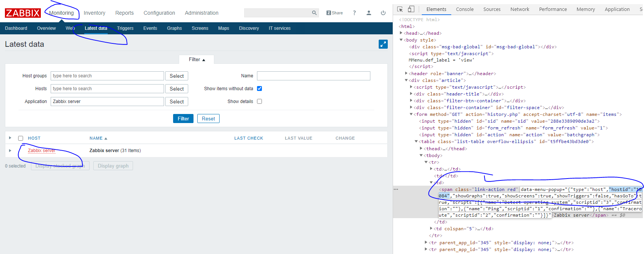This screenshot has height=254, width=644.
Task: Switch to DevTools Memory tab
Action: 585,9
